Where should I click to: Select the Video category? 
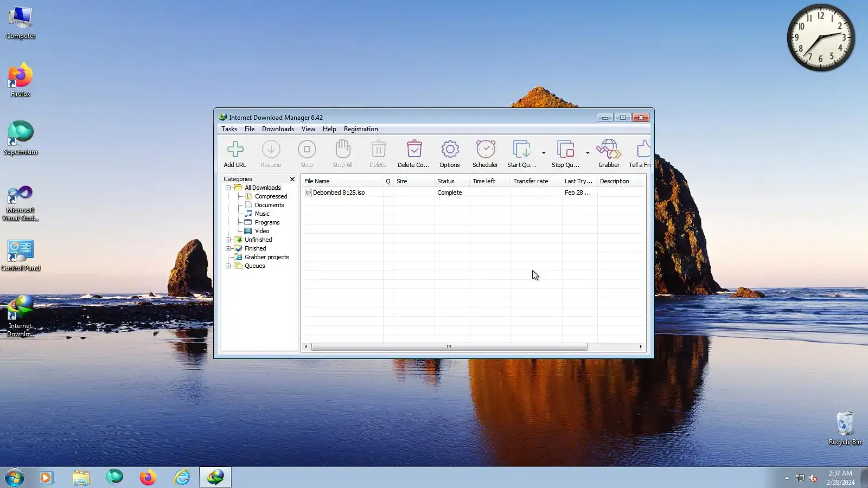(x=262, y=231)
